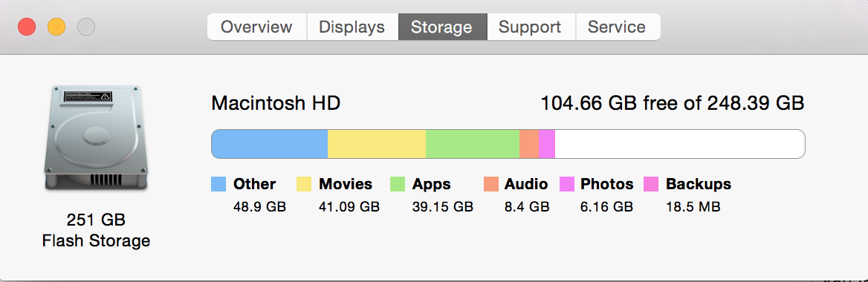Screen dimensions: 868x282
Task: Click the Macintosh HD hard drive icon
Action: [x=97, y=138]
